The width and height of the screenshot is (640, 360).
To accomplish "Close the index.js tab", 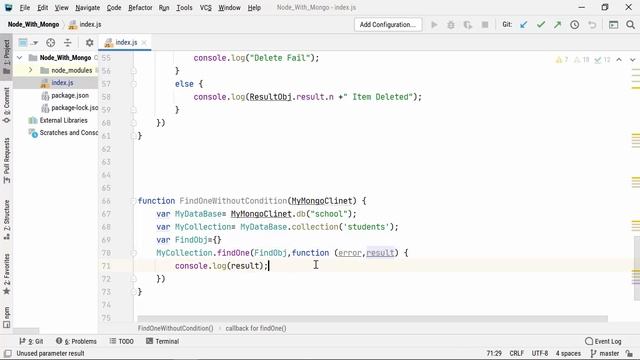I will coord(144,42).
